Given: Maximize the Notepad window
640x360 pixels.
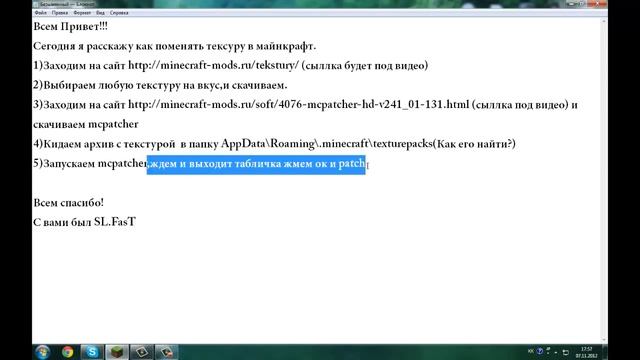Looking at the screenshot, I should point(583,4).
